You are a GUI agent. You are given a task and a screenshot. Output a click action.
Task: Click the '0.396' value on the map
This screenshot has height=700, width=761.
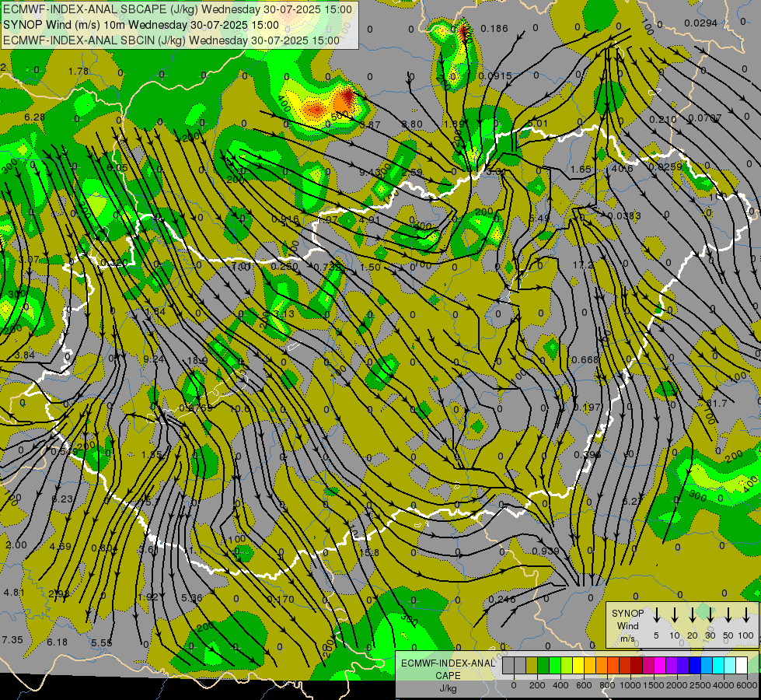[587, 455]
